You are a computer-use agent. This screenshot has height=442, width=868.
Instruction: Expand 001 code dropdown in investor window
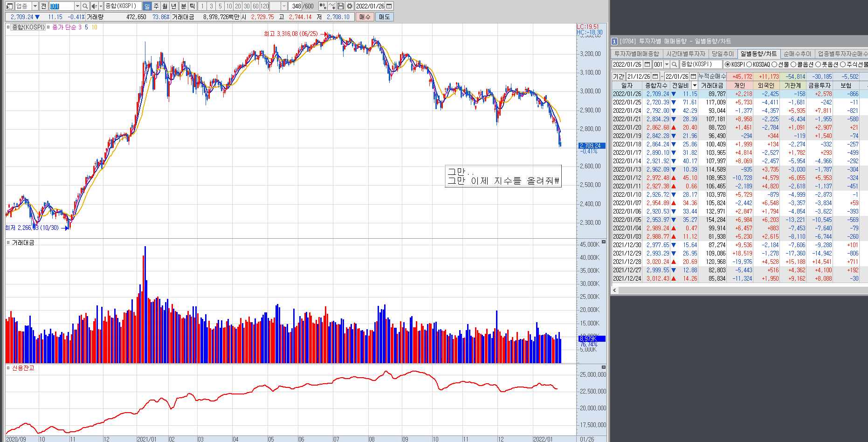coord(667,64)
